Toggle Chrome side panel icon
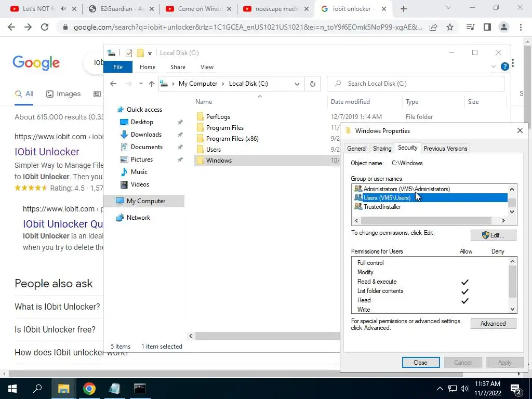Image resolution: width=532 pixels, height=399 pixels. (x=487, y=27)
